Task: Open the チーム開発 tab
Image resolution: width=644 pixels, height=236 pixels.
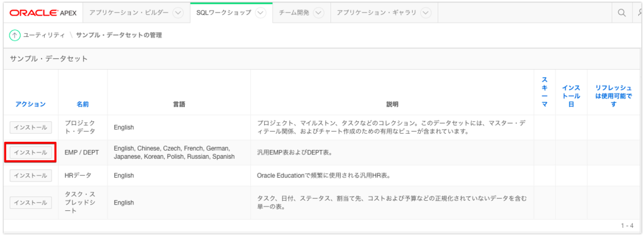Action: pos(294,13)
